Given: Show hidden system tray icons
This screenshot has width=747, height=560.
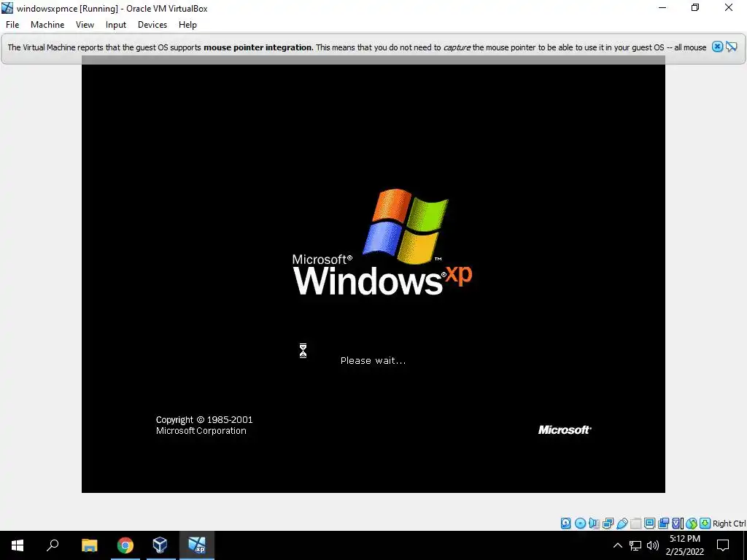Looking at the screenshot, I should [617, 545].
